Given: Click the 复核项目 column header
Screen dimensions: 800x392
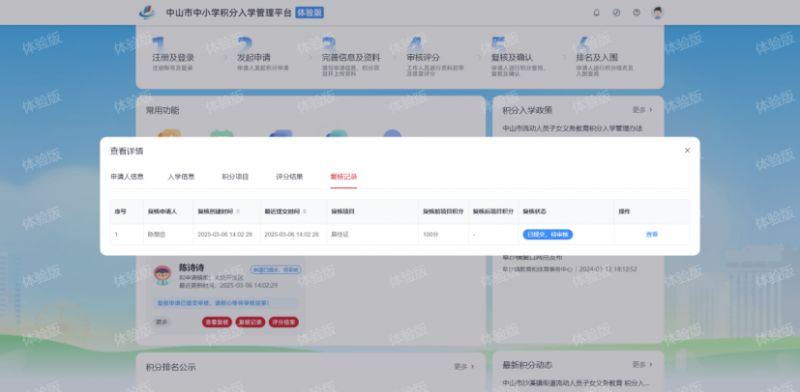Looking at the screenshot, I should [342, 211].
